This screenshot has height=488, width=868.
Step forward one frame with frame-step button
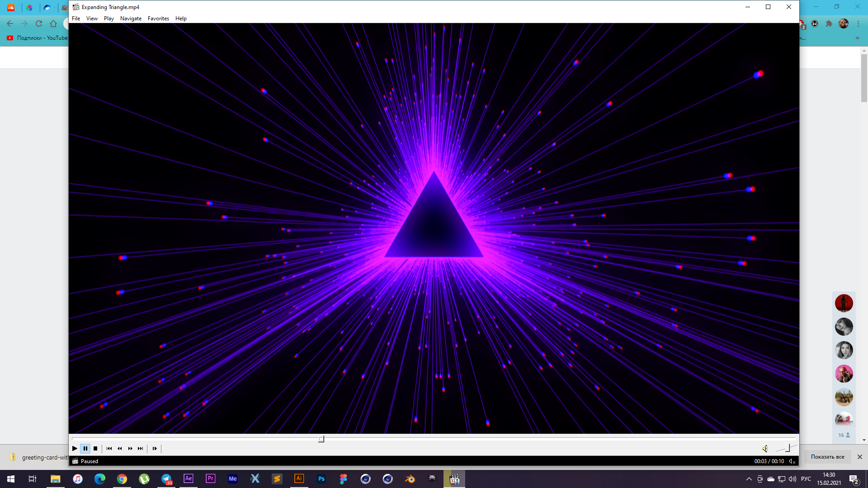155,449
